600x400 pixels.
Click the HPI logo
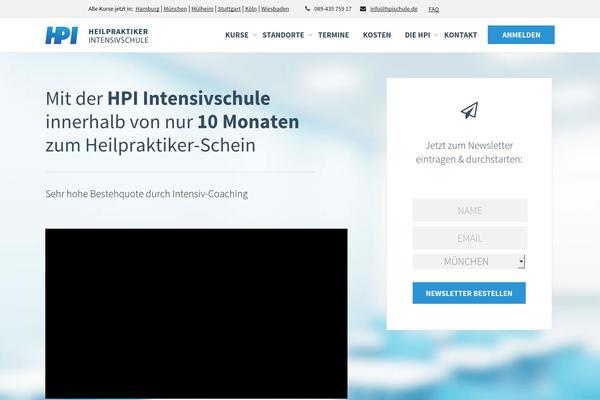62,35
